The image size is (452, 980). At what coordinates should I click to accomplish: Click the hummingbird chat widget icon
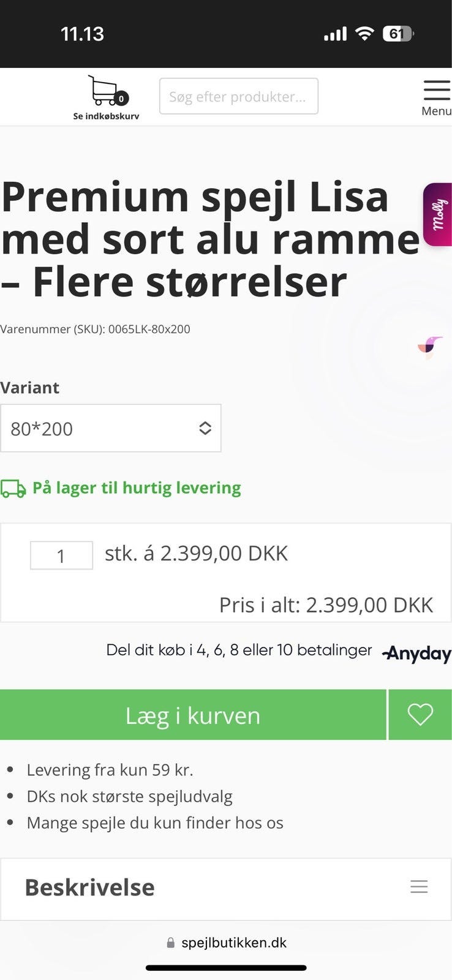(430, 347)
